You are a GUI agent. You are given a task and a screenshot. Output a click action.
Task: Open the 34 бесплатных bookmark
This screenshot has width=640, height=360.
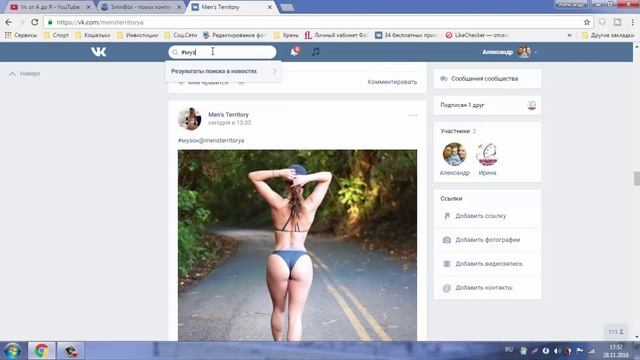click(x=407, y=35)
